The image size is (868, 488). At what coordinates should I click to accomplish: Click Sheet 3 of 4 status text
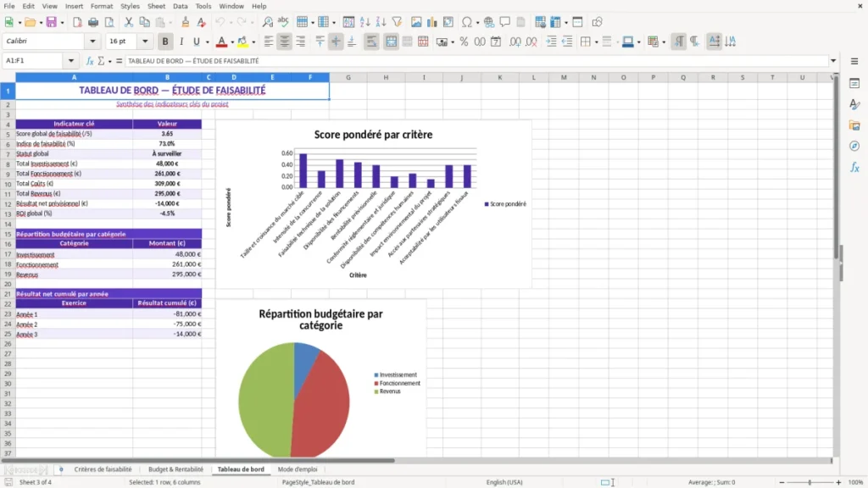coord(36,482)
